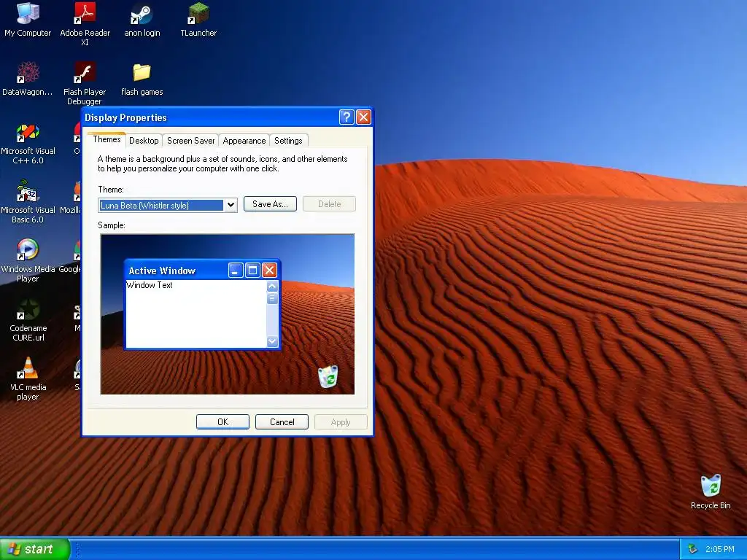Open the Appearance tab
The width and height of the screenshot is (747, 560).
pyautogui.click(x=244, y=141)
